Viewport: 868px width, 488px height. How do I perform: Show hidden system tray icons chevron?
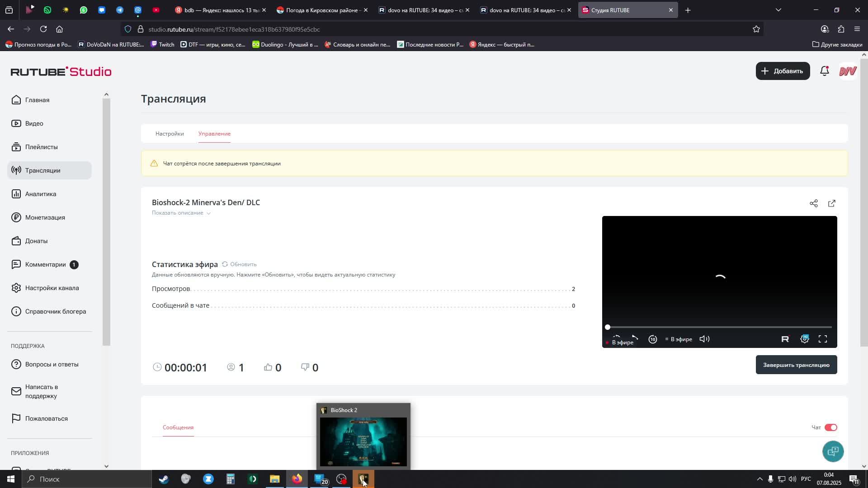tap(759, 479)
